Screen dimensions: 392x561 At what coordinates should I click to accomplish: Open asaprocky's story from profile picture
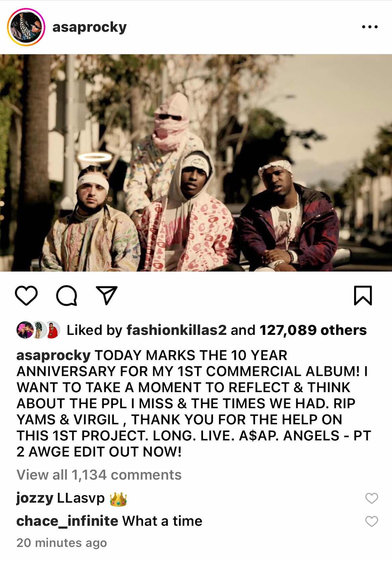(26, 27)
